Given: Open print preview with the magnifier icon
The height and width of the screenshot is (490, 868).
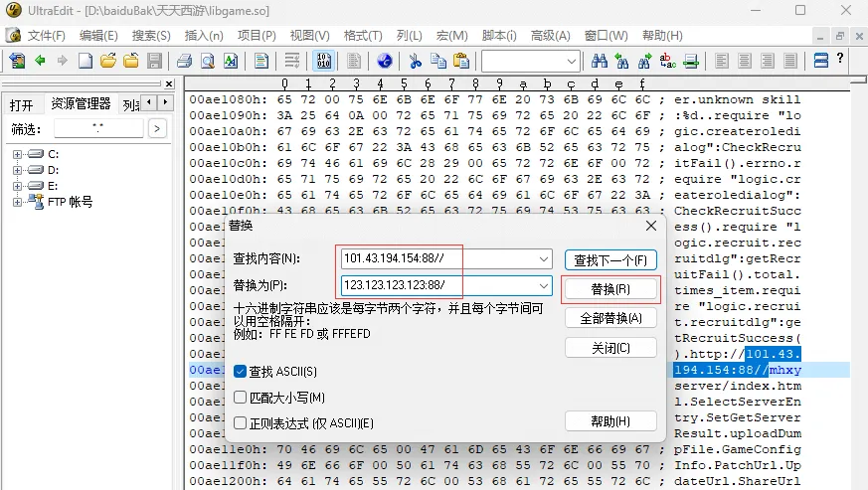Looking at the screenshot, I should point(208,61).
